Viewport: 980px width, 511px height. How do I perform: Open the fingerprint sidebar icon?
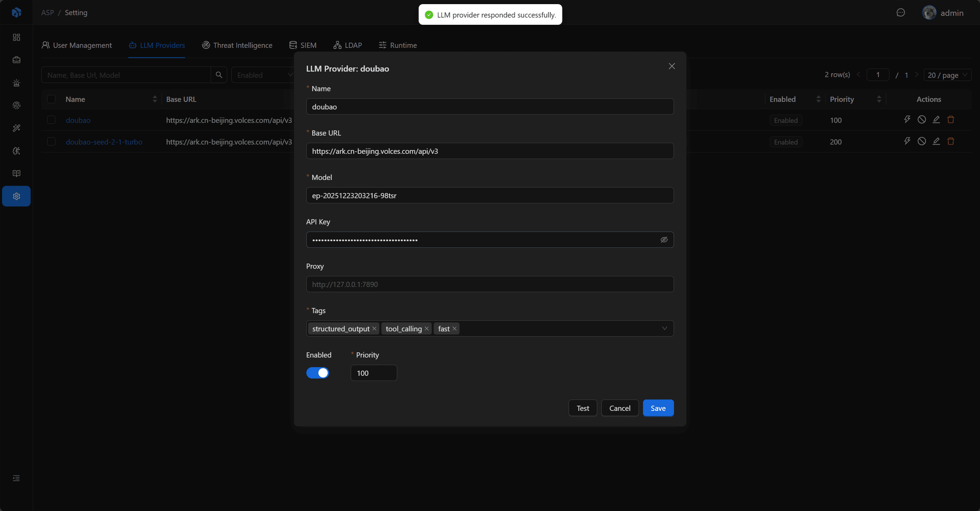[17, 105]
